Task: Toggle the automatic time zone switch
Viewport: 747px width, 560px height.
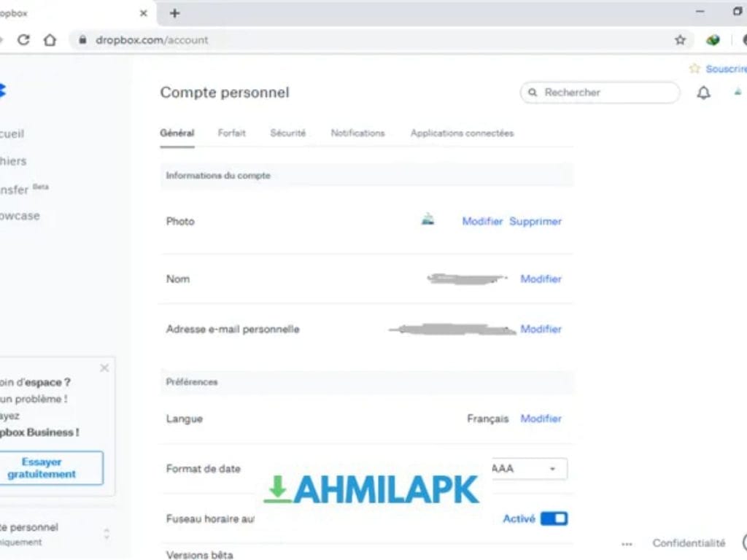Action: pos(554,518)
